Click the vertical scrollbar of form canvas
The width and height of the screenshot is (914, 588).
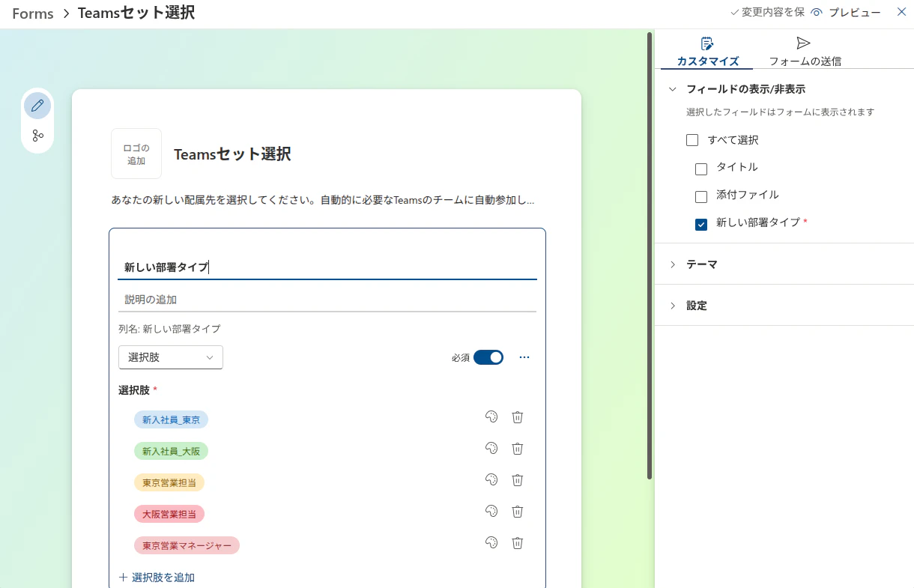pyautogui.click(x=650, y=255)
